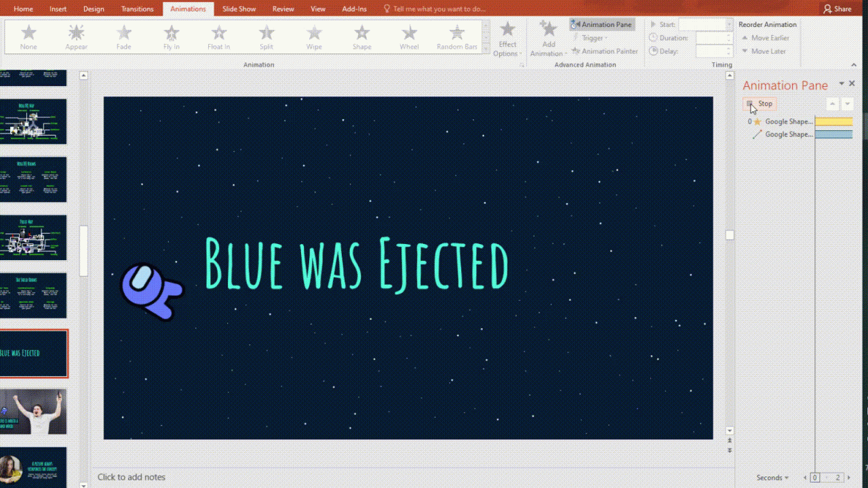Screen dimensions: 868x488
Task: Click the Duration input field
Action: click(710, 38)
